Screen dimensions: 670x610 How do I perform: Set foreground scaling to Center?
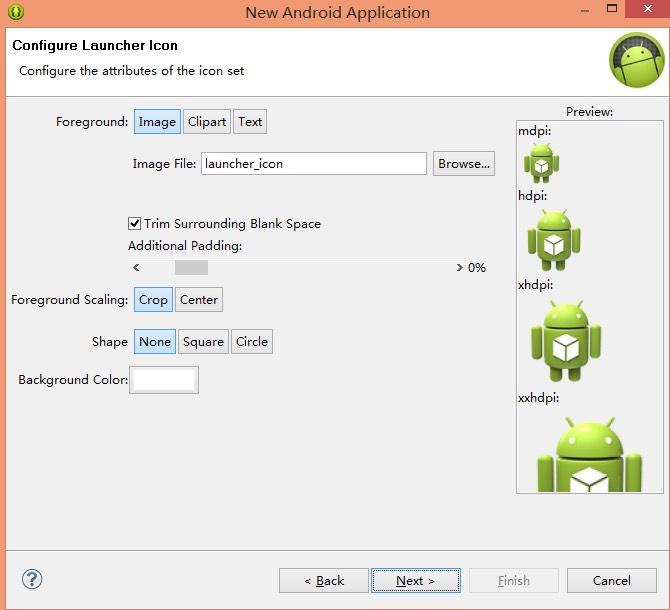point(199,300)
